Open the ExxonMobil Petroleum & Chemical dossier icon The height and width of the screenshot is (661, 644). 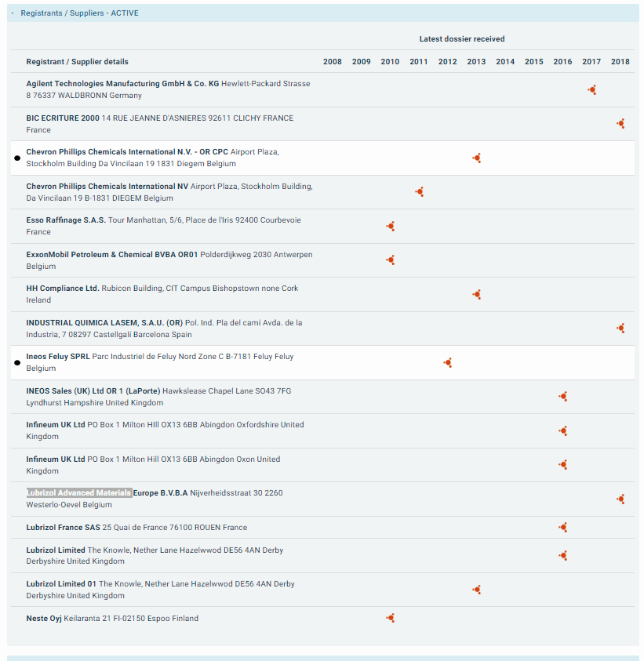tap(391, 260)
